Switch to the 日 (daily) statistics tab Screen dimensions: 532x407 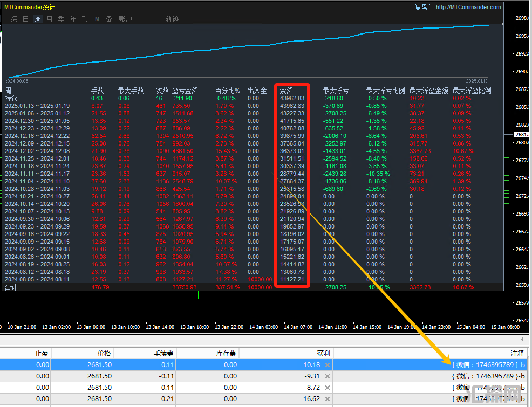[25, 19]
